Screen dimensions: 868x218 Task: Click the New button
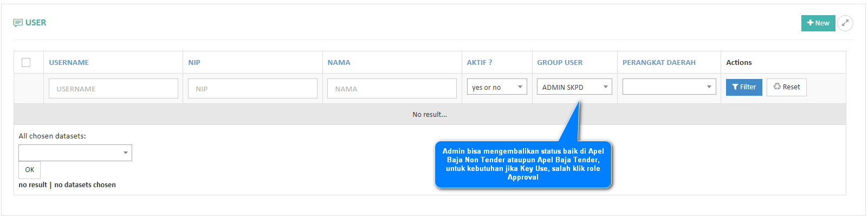[818, 23]
